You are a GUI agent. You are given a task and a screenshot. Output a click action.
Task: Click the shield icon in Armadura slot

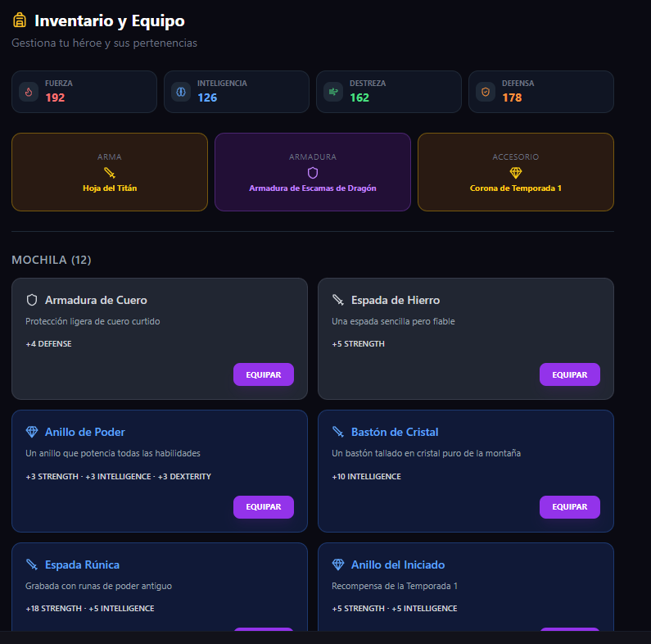point(313,173)
